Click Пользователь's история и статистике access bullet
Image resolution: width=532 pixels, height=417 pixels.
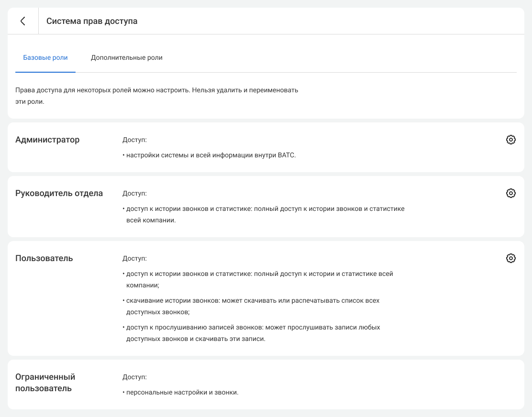(259, 279)
